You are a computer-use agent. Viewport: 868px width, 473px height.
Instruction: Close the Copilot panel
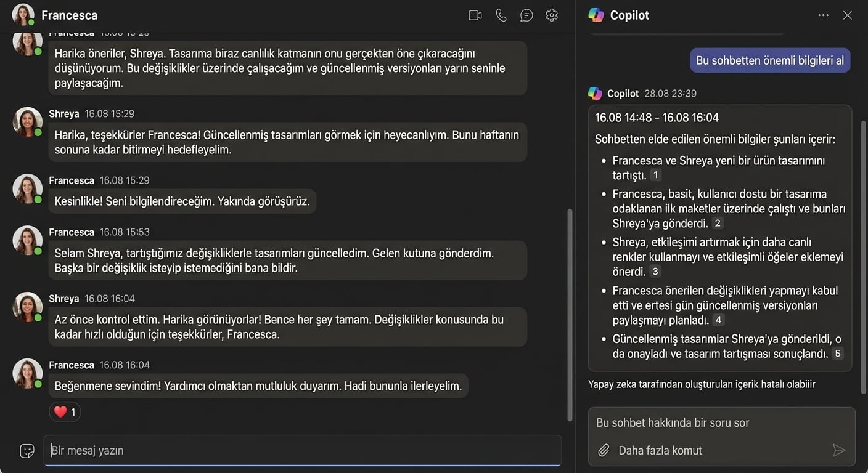coord(848,15)
